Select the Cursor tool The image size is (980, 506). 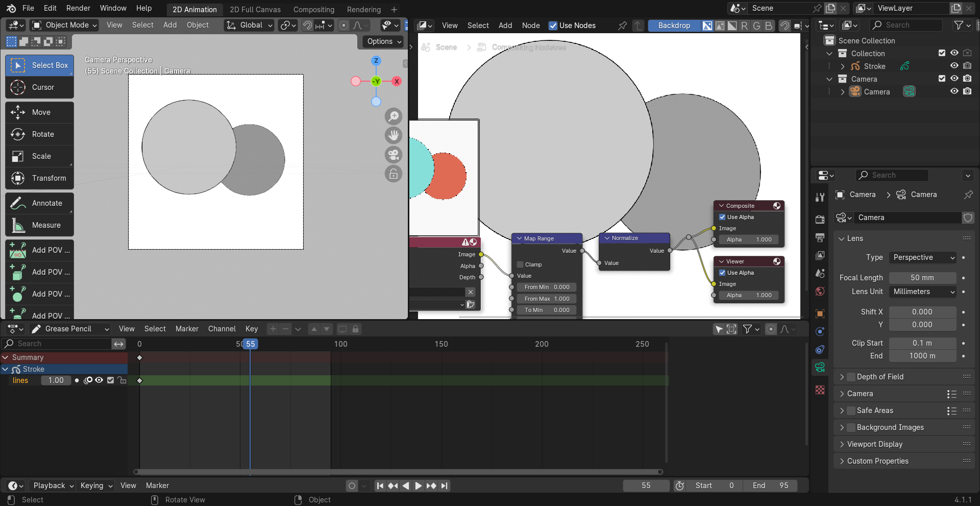point(39,87)
